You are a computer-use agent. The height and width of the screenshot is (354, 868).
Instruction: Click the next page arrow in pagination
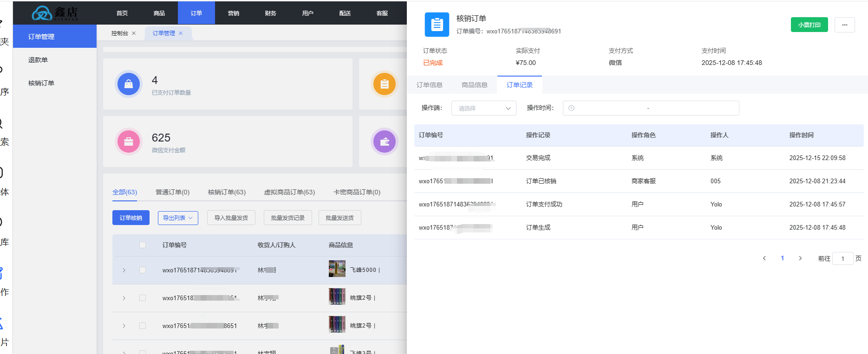tap(800, 258)
